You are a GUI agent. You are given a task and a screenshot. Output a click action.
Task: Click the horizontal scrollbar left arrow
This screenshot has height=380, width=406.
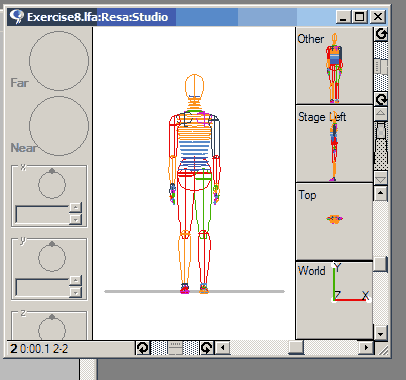tap(222, 348)
